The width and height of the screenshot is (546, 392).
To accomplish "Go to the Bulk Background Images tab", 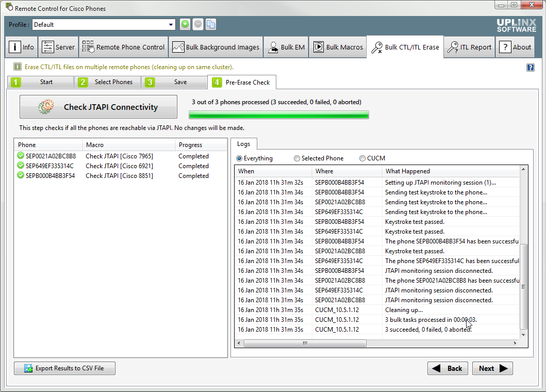I will (x=216, y=47).
